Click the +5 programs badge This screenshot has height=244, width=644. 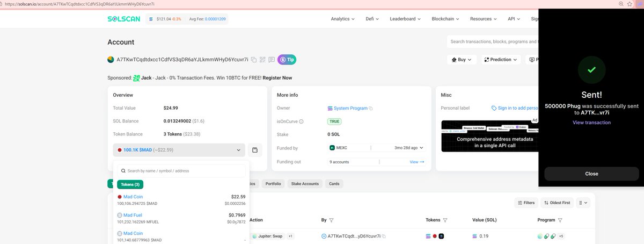(561, 236)
